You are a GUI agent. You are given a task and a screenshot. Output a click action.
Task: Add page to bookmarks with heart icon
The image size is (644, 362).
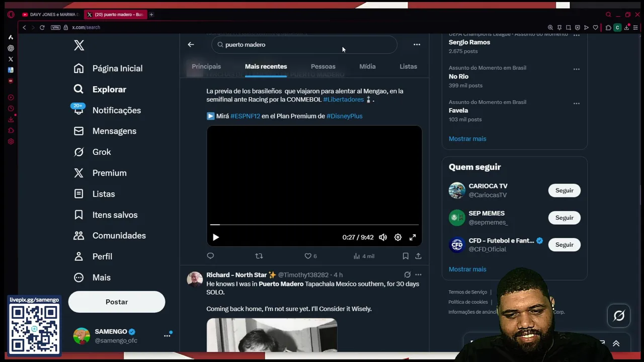pos(596,28)
